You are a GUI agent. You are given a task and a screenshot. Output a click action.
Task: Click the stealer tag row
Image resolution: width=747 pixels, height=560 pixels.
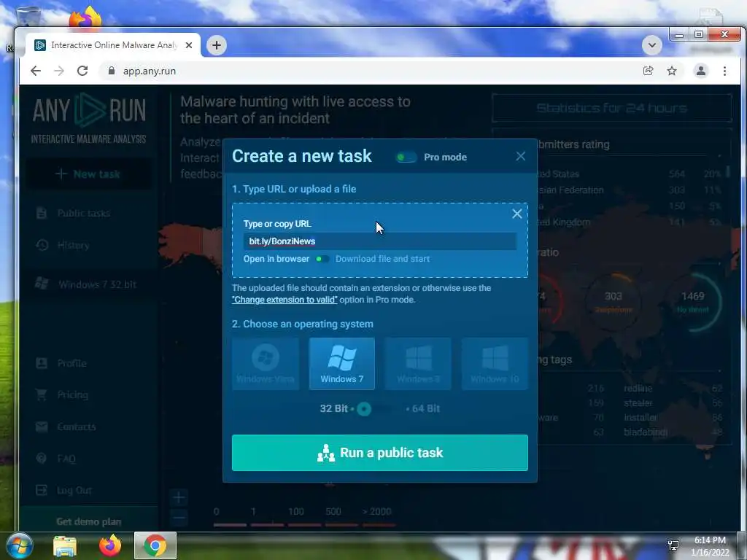(673, 402)
